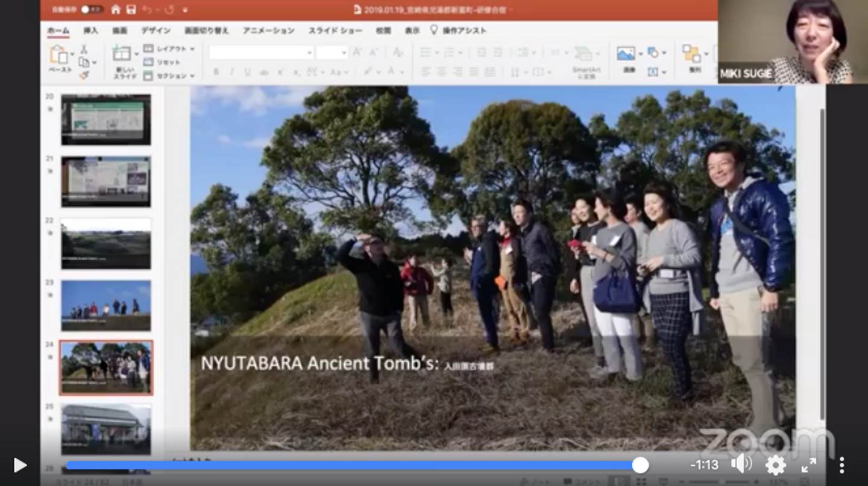The height and width of the screenshot is (486, 868).
Task: Center align text
Action: [x=442, y=72]
